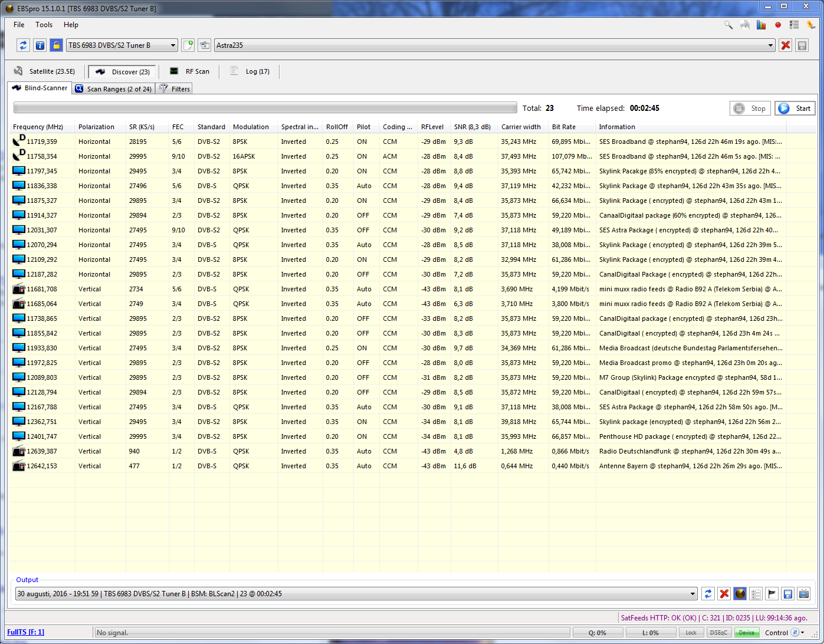
Task: Click the Start scan button
Action: (x=795, y=109)
